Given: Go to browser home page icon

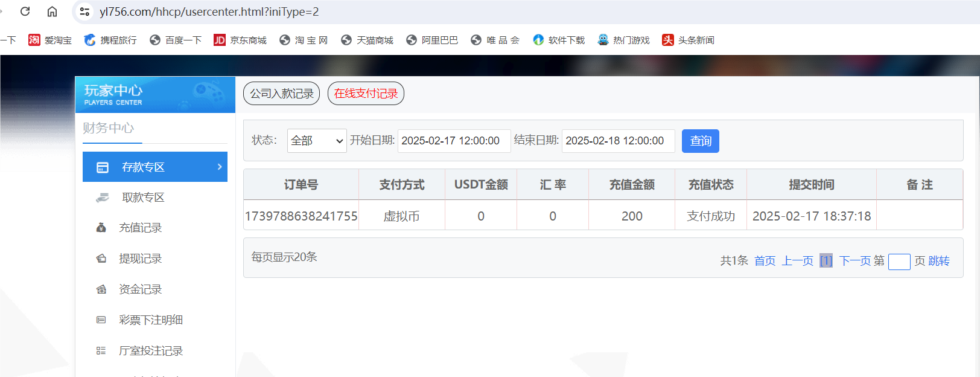Looking at the screenshot, I should coord(52,11).
